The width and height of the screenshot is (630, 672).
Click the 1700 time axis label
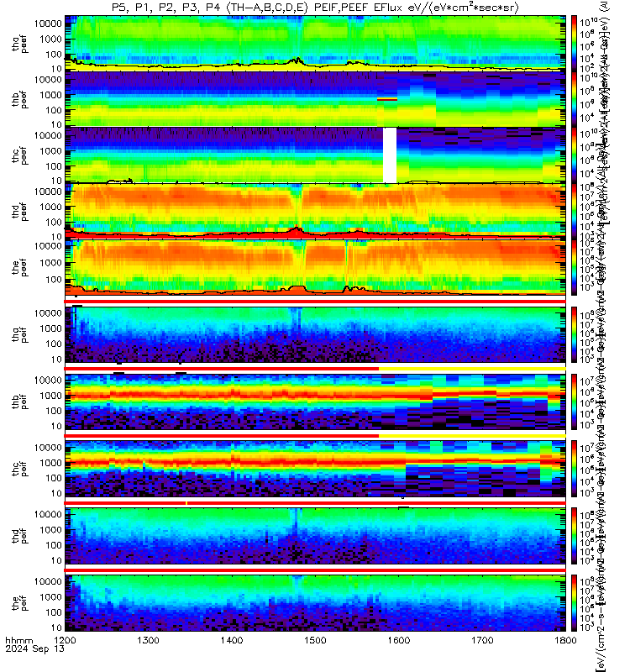click(482, 640)
